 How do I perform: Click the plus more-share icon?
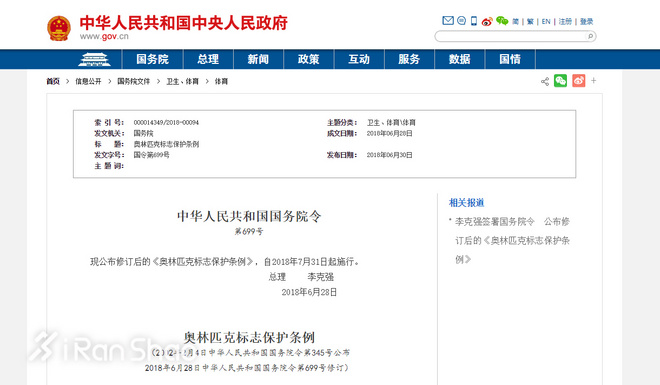click(x=593, y=80)
